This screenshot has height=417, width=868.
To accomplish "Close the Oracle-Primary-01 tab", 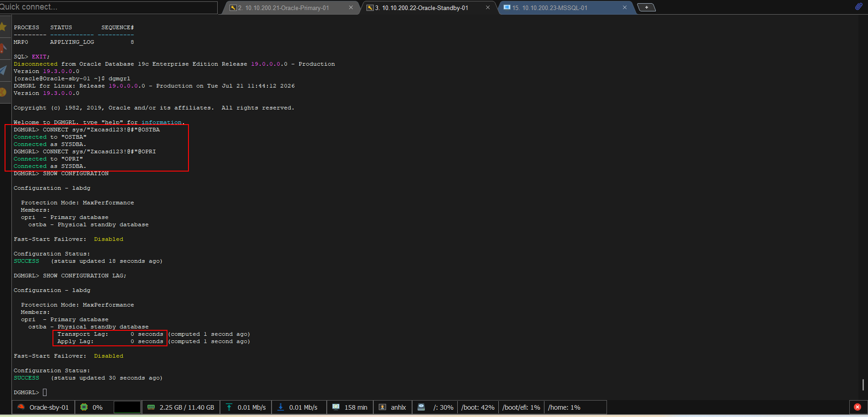I will (351, 8).
